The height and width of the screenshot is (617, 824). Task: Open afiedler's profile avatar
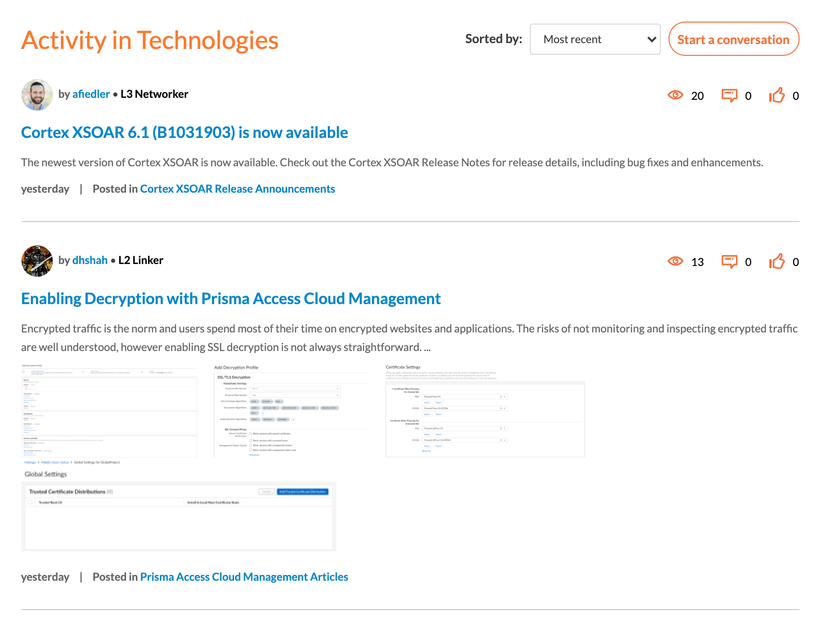click(37, 95)
